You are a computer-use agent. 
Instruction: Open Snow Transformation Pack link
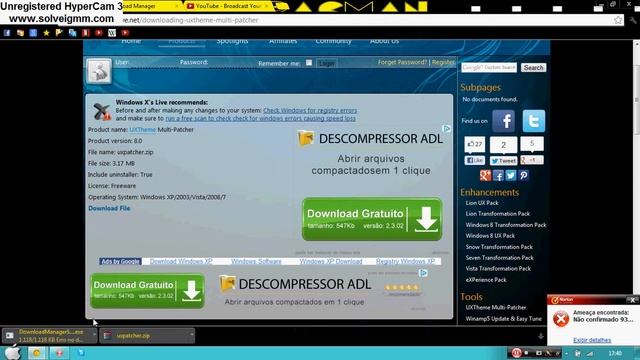click(499, 247)
